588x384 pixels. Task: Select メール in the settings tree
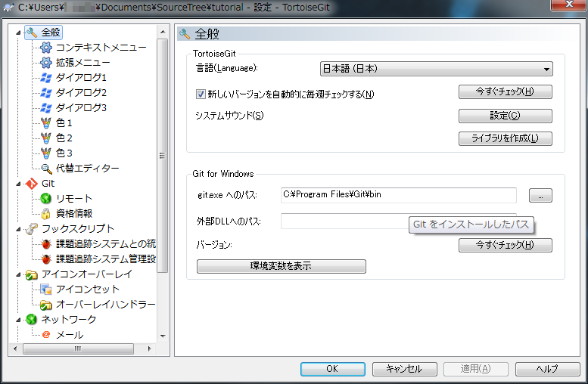(70, 335)
